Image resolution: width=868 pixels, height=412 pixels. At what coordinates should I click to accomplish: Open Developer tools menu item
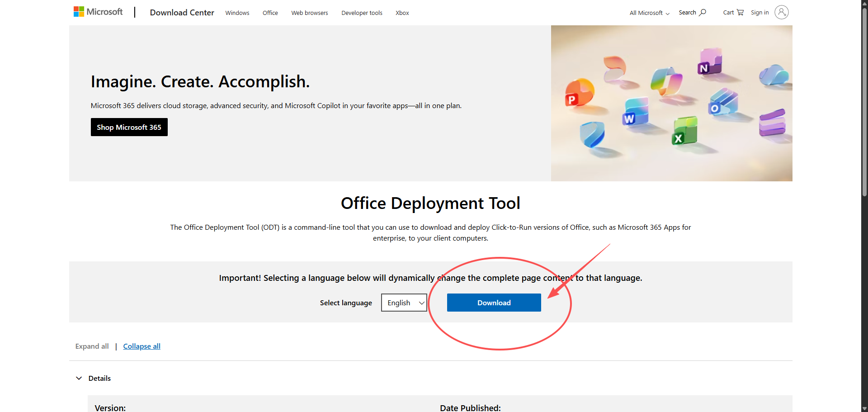[x=362, y=13]
